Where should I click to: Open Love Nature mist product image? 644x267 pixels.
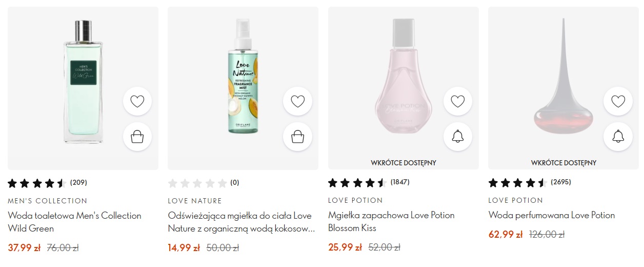[243, 77]
